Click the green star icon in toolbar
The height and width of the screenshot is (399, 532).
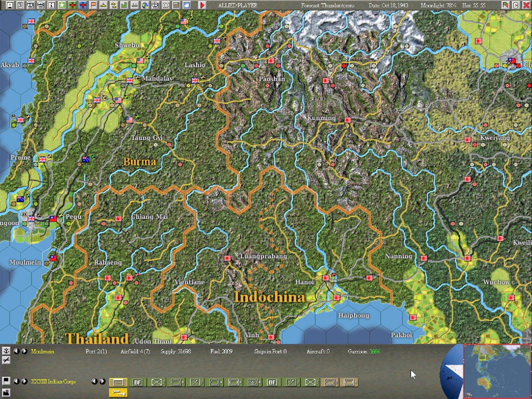[62, 5]
